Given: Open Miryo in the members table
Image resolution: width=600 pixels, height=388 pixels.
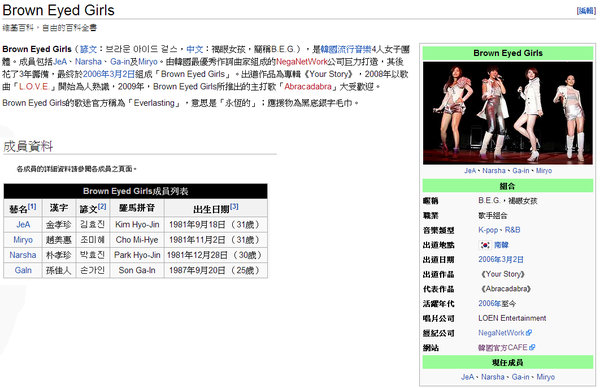Looking at the screenshot, I should (23, 240).
